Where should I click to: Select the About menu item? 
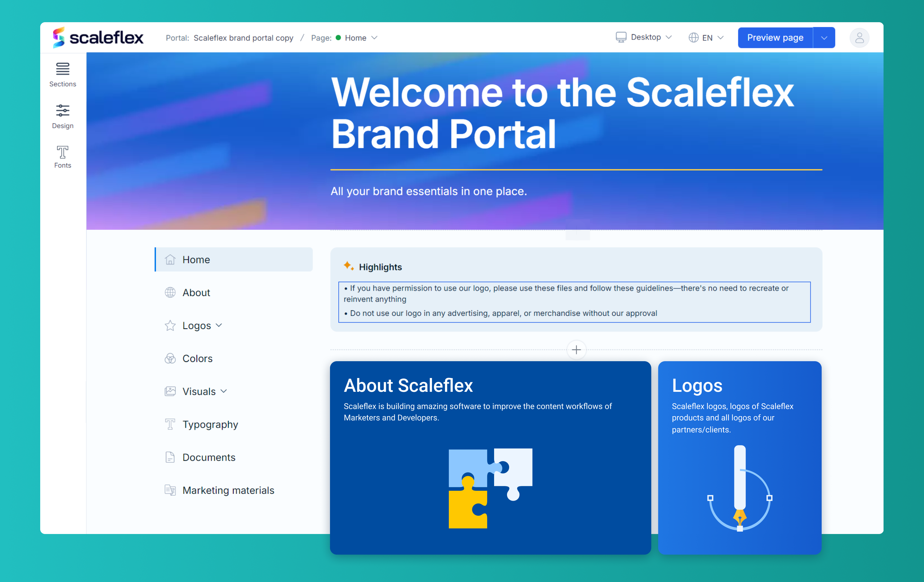point(196,292)
